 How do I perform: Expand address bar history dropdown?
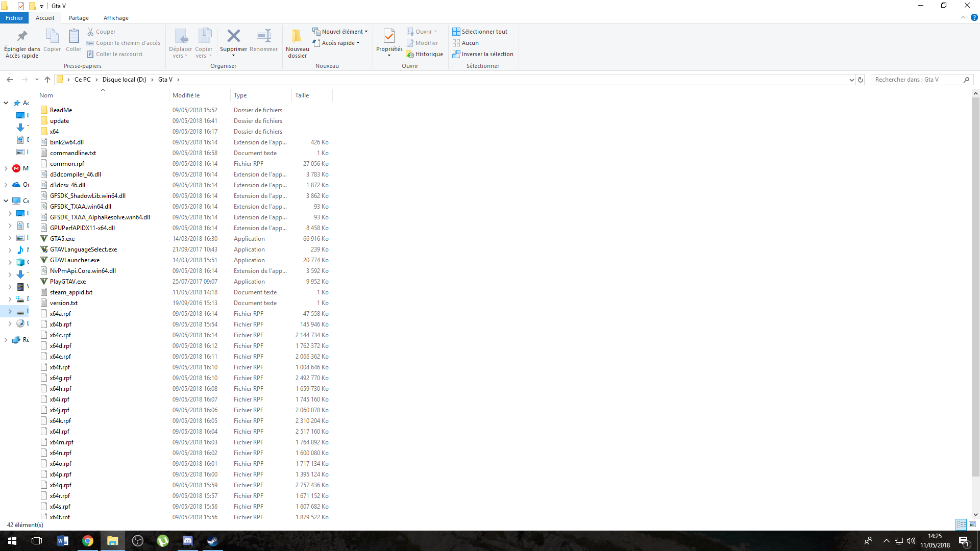[851, 80]
